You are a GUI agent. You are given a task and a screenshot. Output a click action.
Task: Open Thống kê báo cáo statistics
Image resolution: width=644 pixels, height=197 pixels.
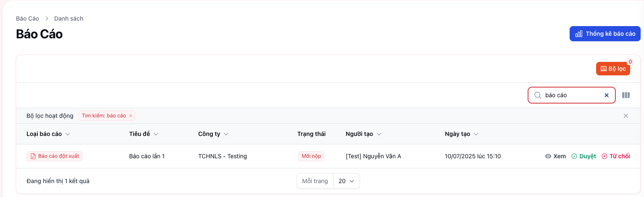(605, 34)
